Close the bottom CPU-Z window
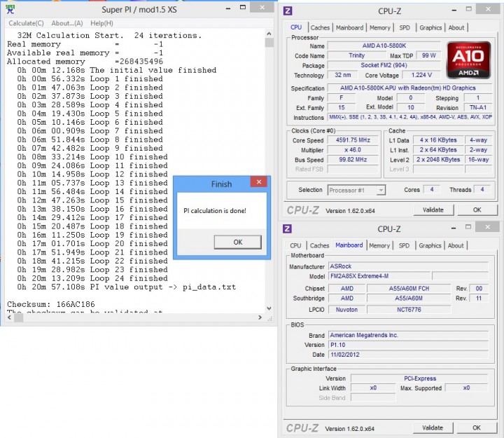The width and height of the screenshot is (504, 438). (488, 227)
